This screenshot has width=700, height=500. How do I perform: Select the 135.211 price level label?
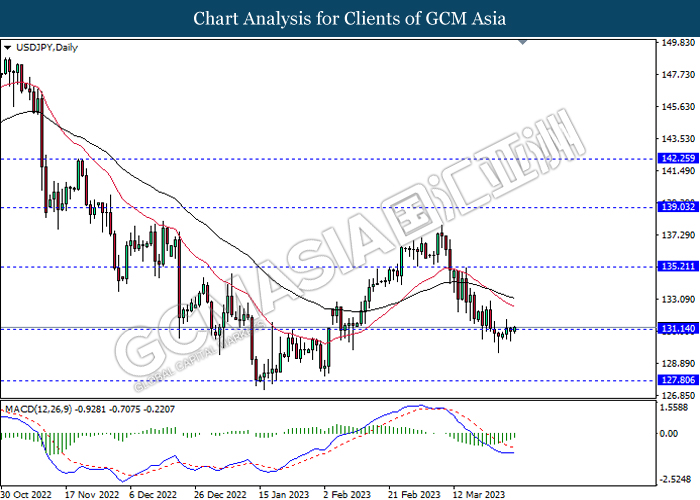point(678,267)
